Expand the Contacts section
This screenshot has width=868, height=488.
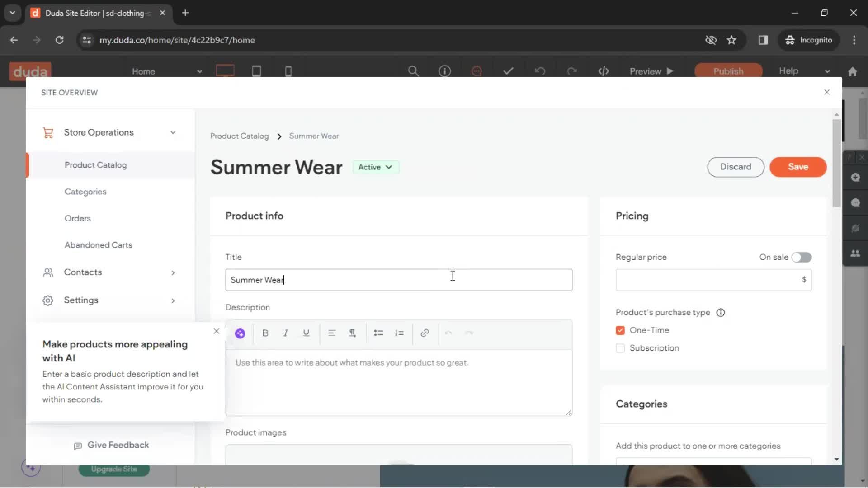click(x=173, y=272)
